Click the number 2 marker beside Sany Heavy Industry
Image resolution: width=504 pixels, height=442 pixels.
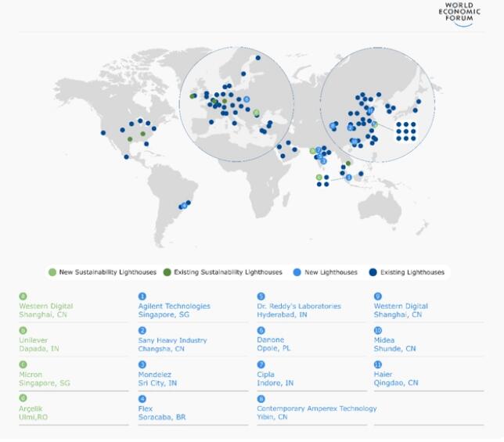click(142, 330)
